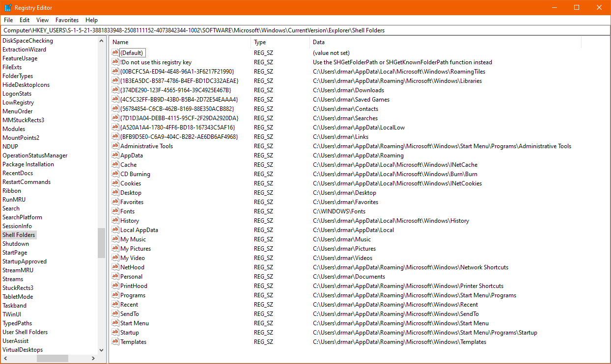Click the tree pane horizontal scrollbar thumb
The image size is (611, 364).
52,359
